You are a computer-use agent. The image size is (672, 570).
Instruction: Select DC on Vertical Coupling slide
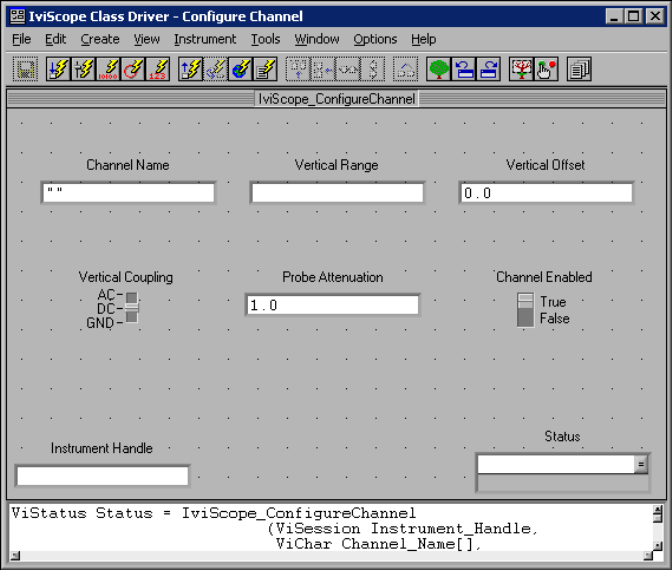[x=106, y=309]
